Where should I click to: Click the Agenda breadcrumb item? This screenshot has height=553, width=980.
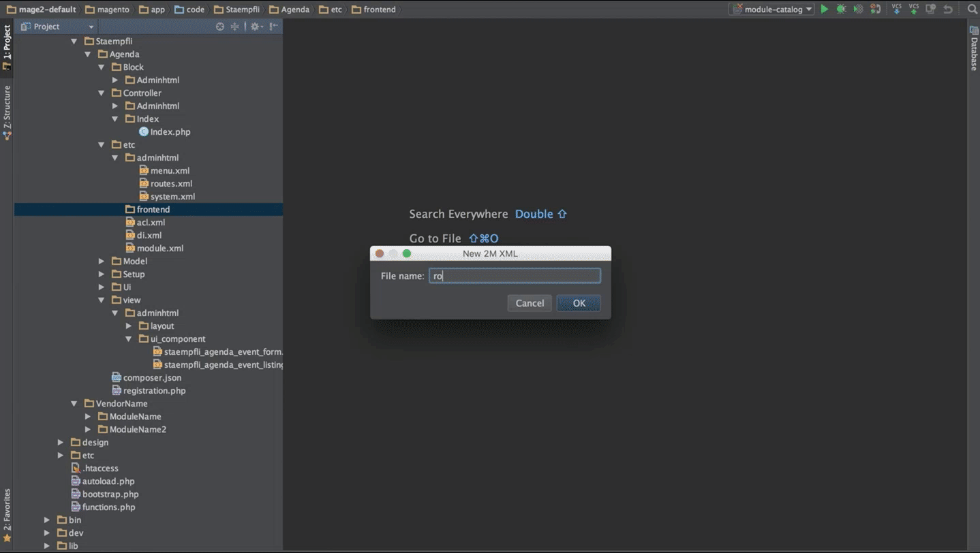(289, 10)
